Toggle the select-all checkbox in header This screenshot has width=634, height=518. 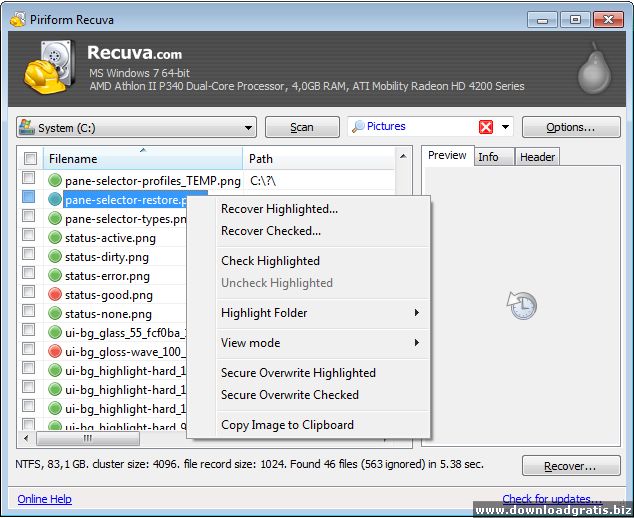click(30, 159)
